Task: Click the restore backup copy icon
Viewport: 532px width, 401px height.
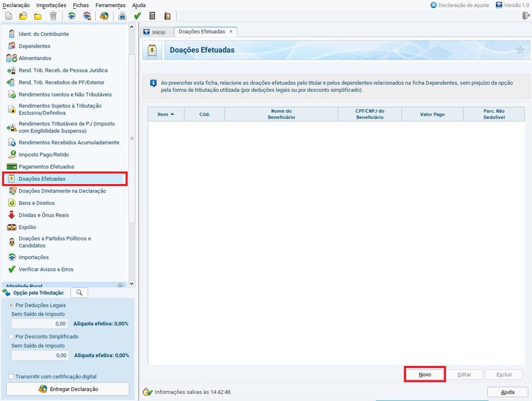Action: 87,16
